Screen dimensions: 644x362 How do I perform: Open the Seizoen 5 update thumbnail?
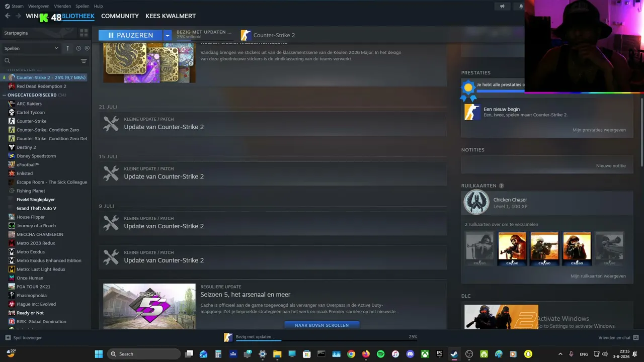tap(149, 306)
